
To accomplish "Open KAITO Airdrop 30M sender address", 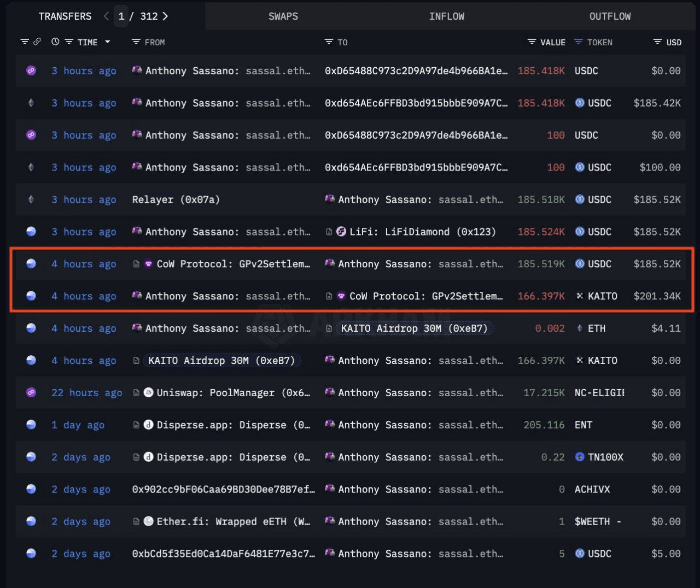I will pyautogui.click(x=221, y=361).
